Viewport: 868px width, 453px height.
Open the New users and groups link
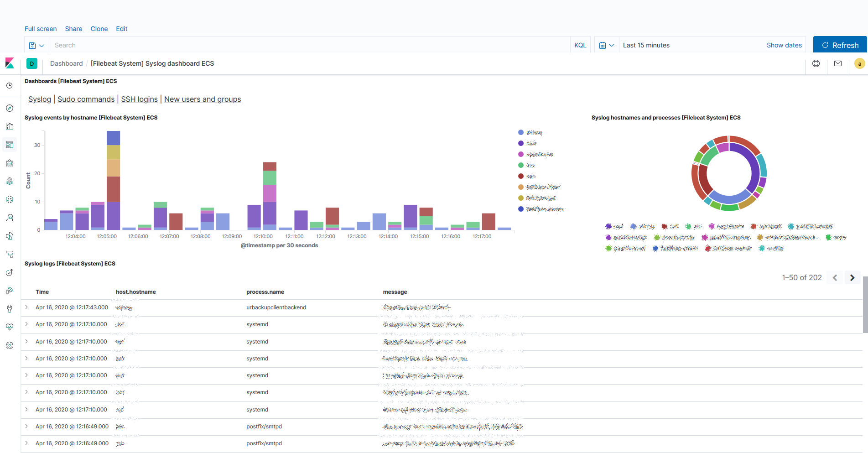click(x=203, y=99)
